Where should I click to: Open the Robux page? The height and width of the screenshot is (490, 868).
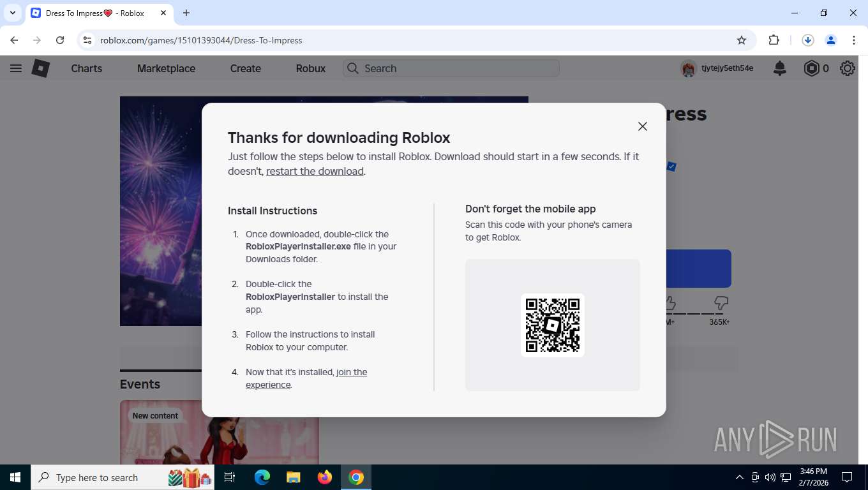[311, 68]
